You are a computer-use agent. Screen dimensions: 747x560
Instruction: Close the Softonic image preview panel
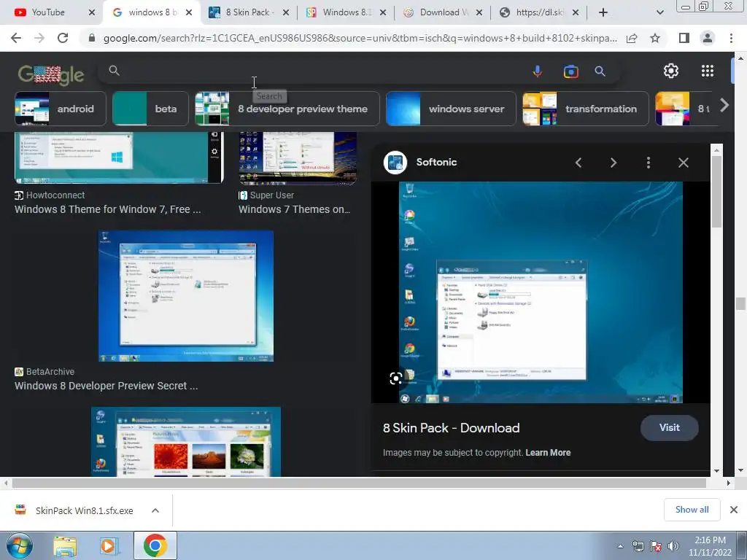coord(683,163)
